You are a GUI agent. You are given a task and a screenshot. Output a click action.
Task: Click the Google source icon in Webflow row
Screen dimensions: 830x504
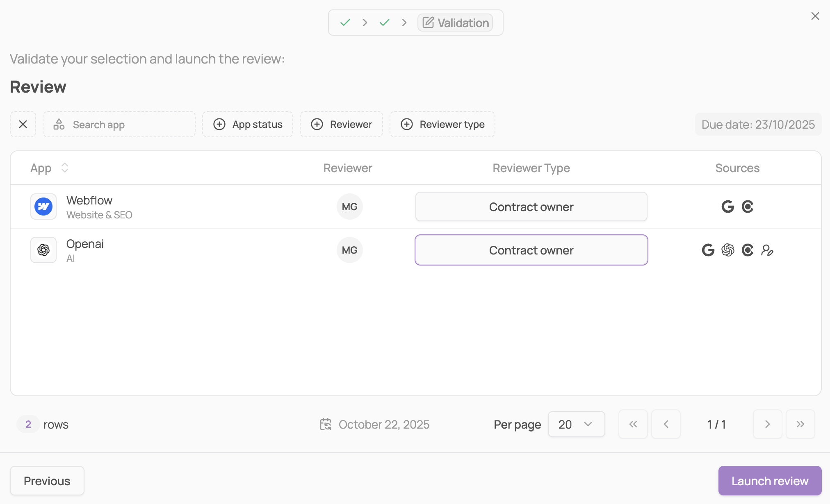tap(727, 207)
